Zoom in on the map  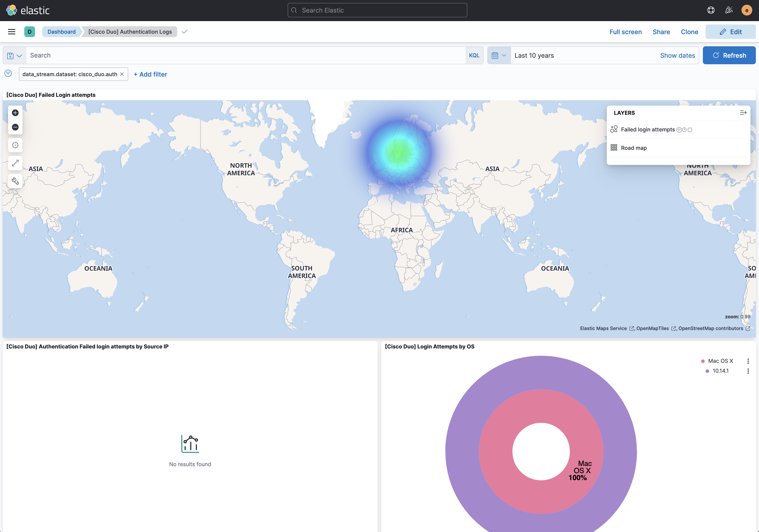[15, 113]
